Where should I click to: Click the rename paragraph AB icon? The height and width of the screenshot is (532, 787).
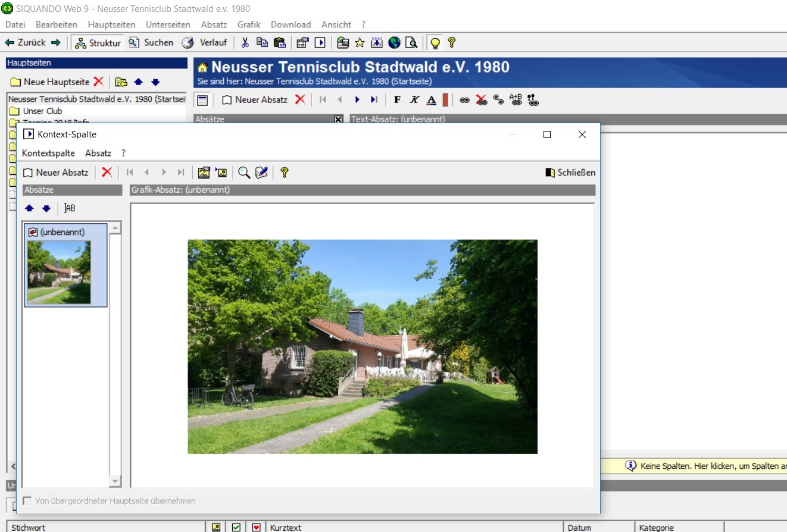pyautogui.click(x=70, y=208)
